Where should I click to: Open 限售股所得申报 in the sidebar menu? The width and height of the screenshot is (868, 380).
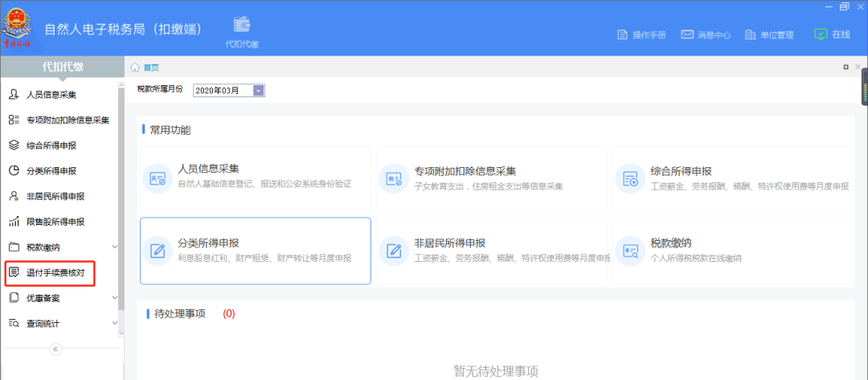56,222
